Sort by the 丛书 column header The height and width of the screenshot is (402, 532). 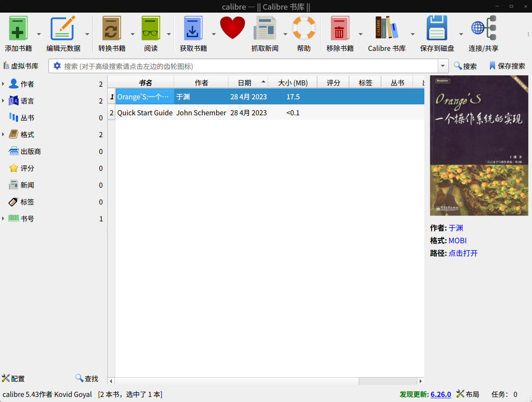397,83
